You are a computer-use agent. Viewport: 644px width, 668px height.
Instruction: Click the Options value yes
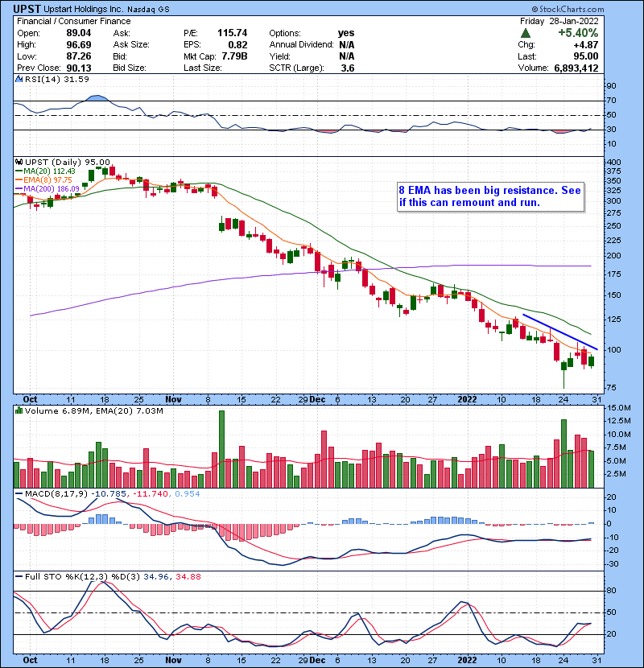346,33
